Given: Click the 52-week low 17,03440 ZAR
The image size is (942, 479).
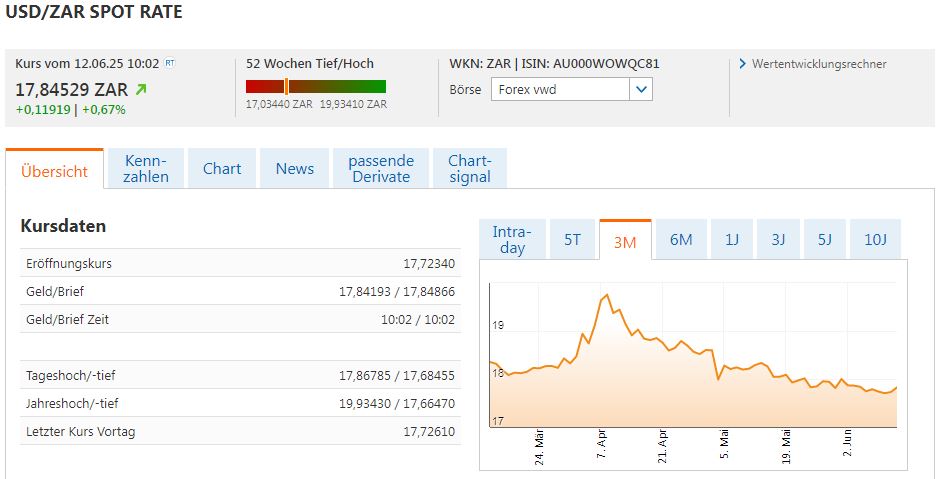Looking at the screenshot, I should pyautogui.click(x=279, y=104).
